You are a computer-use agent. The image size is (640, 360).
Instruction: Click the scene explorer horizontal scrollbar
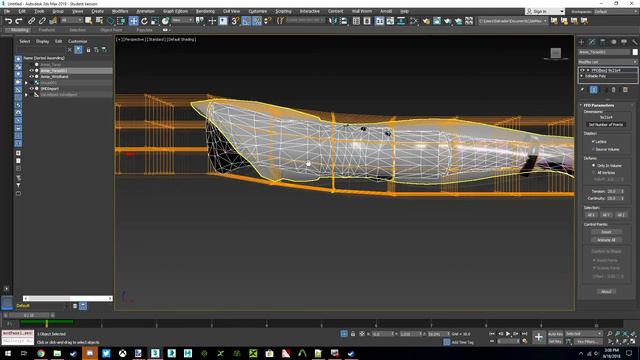pos(68,298)
